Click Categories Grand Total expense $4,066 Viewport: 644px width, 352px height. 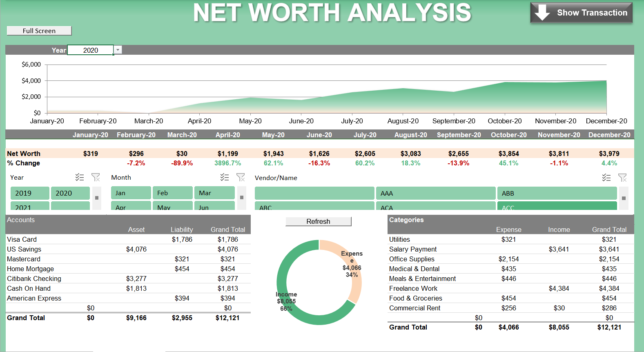click(x=508, y=327)
